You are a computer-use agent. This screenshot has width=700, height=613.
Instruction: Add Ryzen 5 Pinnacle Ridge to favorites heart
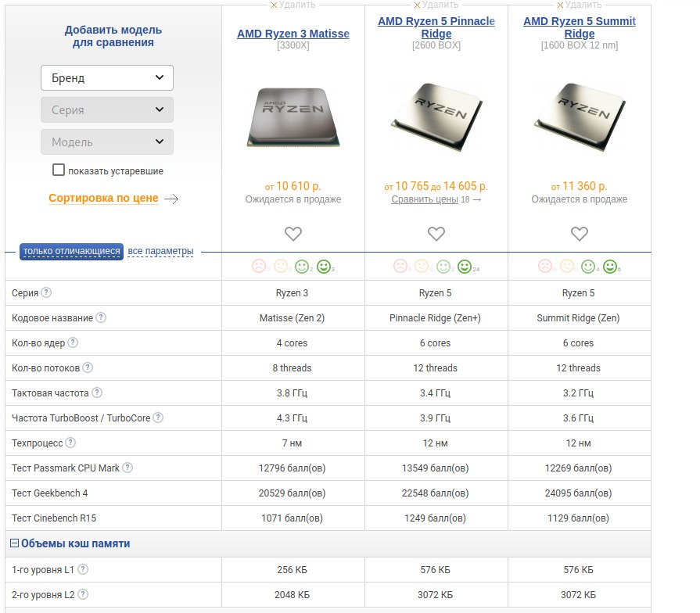click(x=436, y=234)
